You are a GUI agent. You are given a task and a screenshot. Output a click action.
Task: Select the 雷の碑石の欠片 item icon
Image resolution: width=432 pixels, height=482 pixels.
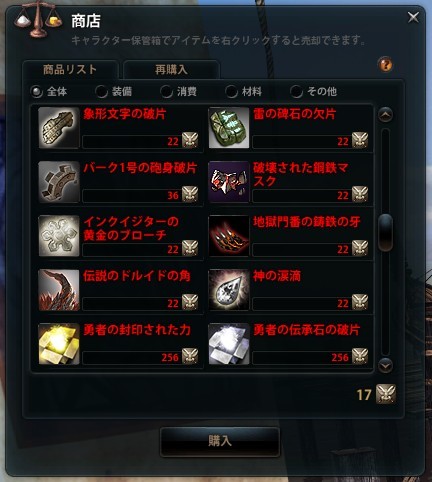pos(229,128)
